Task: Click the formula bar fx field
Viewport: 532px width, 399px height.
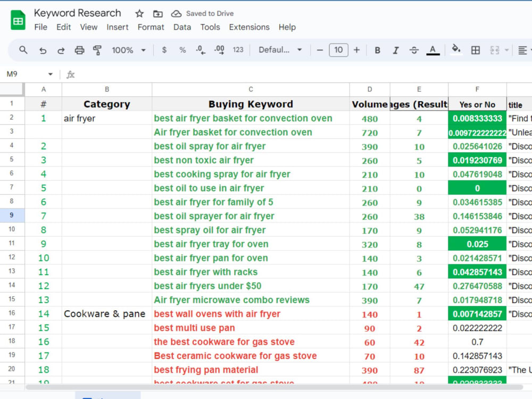Action: pyautogui.click(x=298, y=74)
